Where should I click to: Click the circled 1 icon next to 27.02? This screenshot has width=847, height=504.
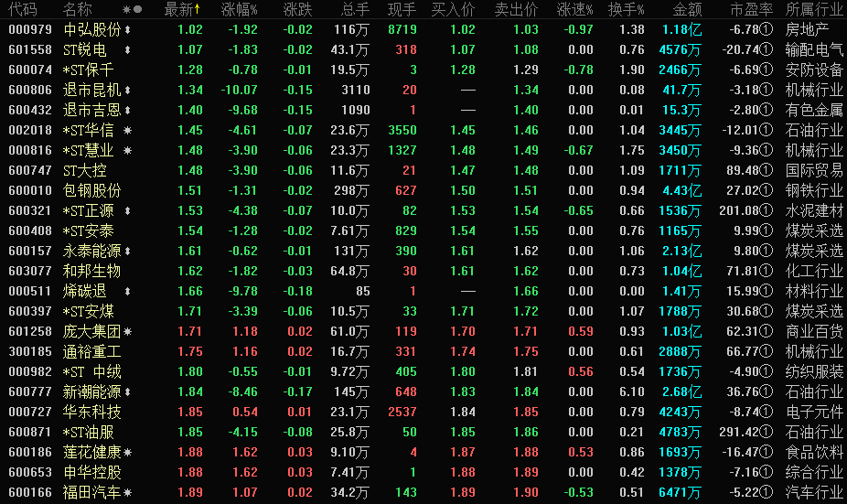pos(767,190)
